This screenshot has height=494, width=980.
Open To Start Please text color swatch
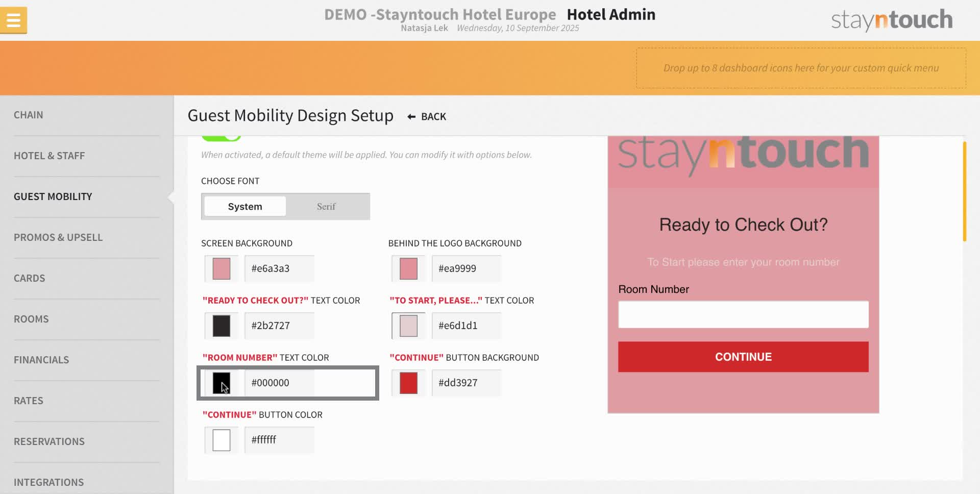[408, 326]
